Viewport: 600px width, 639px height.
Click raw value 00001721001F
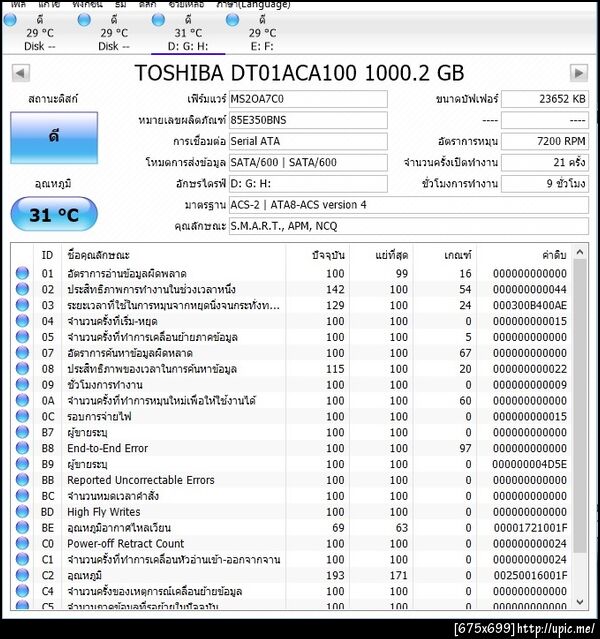pos(530,528)
